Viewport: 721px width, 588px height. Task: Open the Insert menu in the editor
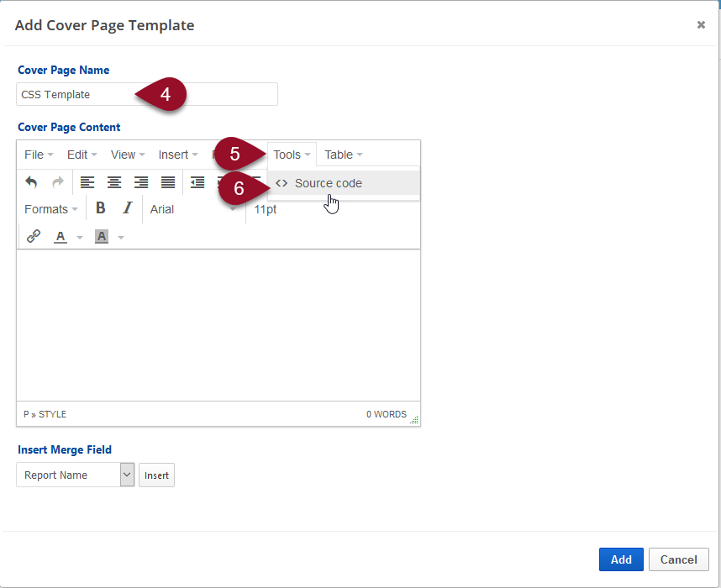(x=177, y=155)
